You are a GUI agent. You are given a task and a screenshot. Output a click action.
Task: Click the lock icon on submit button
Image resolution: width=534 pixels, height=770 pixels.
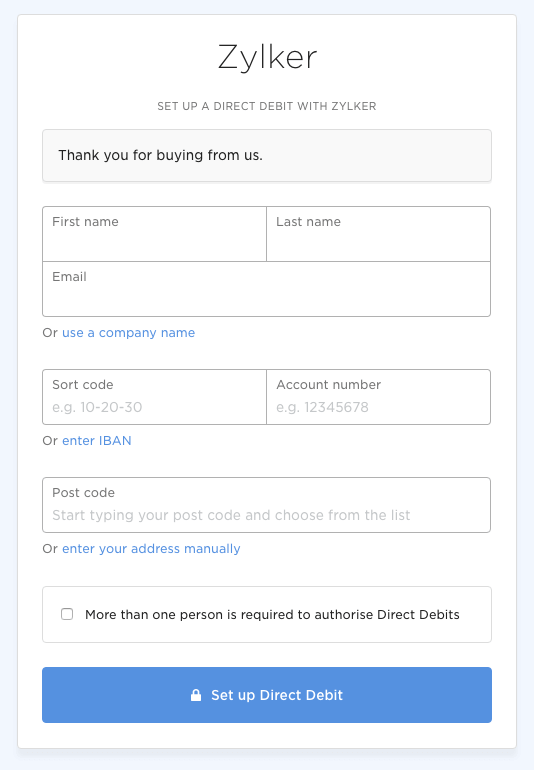coord(196,695)
